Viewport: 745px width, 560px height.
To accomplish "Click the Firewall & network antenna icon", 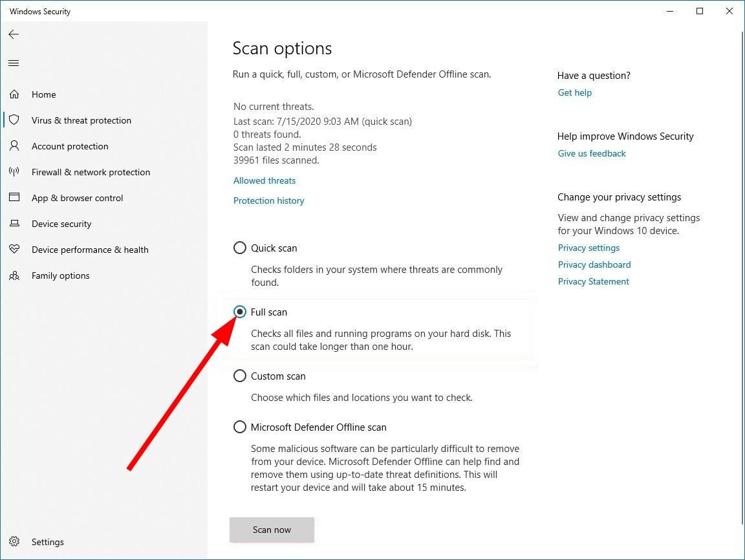I will tap(14, 171).
